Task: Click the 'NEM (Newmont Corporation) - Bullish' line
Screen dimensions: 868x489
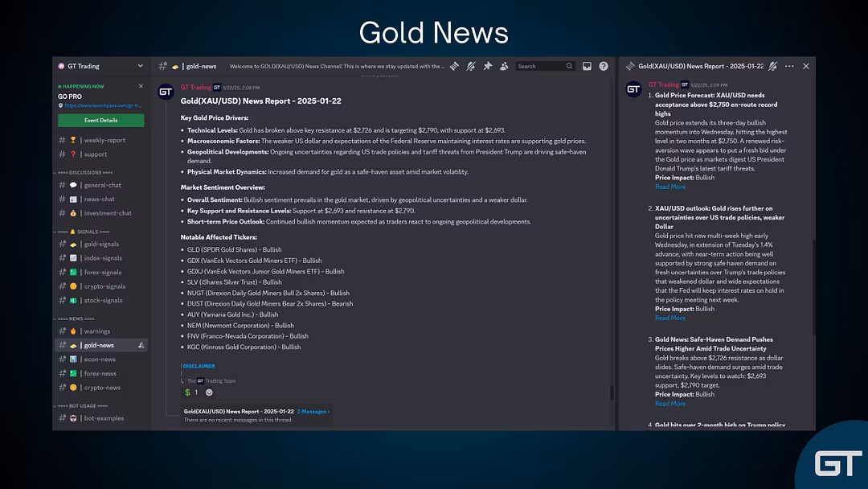Action: (x=240, y=326)
